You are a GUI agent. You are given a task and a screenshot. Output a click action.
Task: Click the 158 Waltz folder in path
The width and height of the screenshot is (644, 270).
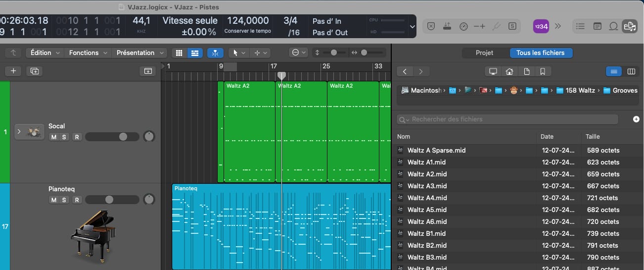576,91
